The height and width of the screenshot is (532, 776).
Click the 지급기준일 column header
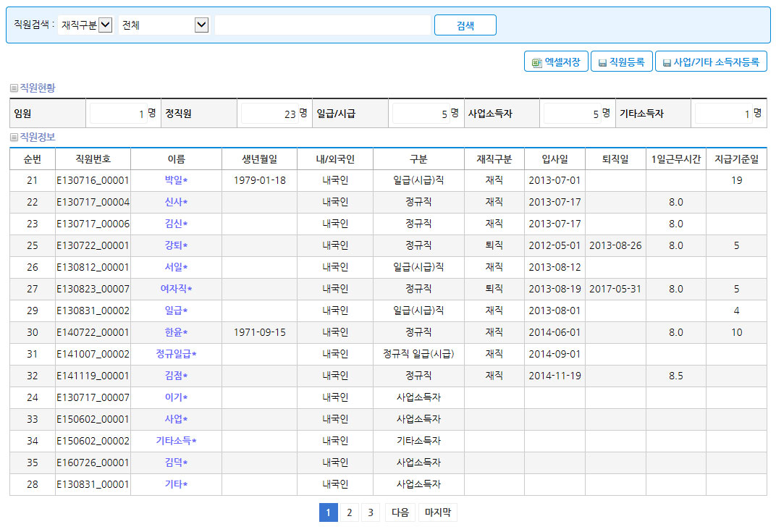pyautogui.click(x=736, y=159)
